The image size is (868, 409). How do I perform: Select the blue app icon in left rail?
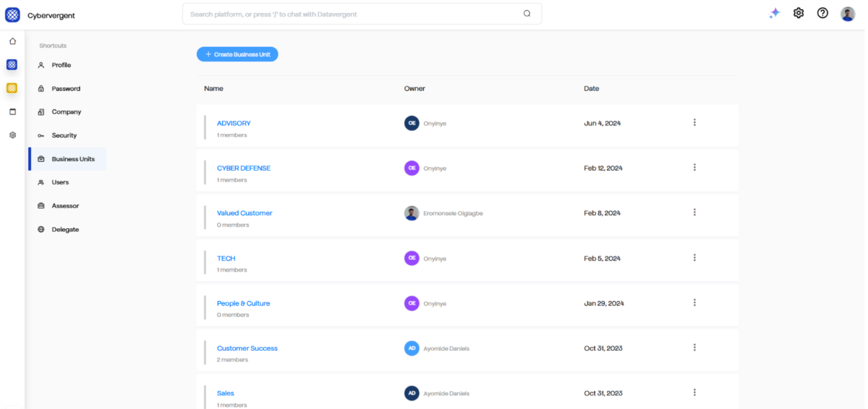[x=12, y=65]
